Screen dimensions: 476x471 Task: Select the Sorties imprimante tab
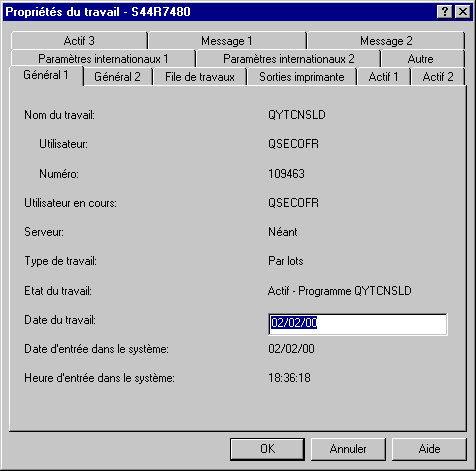pyautogui.click(x=302, y=77)
